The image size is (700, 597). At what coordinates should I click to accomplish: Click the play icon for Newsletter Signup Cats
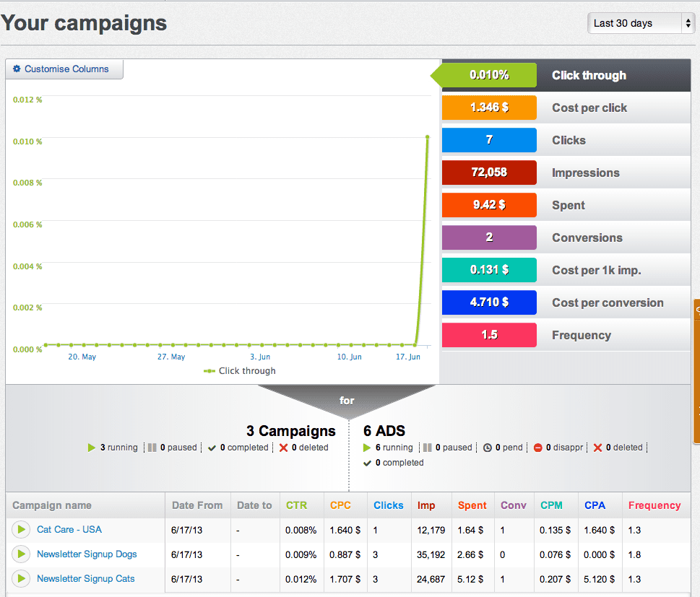[21, 579]
